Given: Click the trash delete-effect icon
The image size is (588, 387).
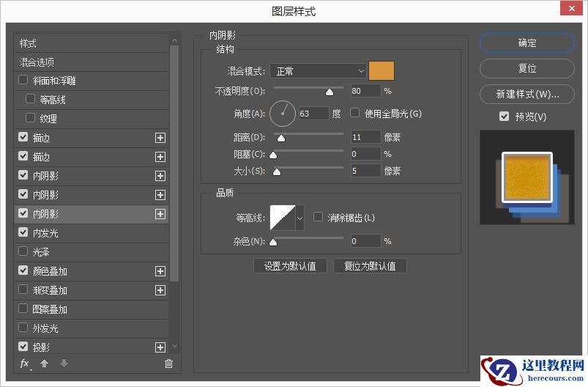Looking at the screenshot, I should click(x=168, y=364).
